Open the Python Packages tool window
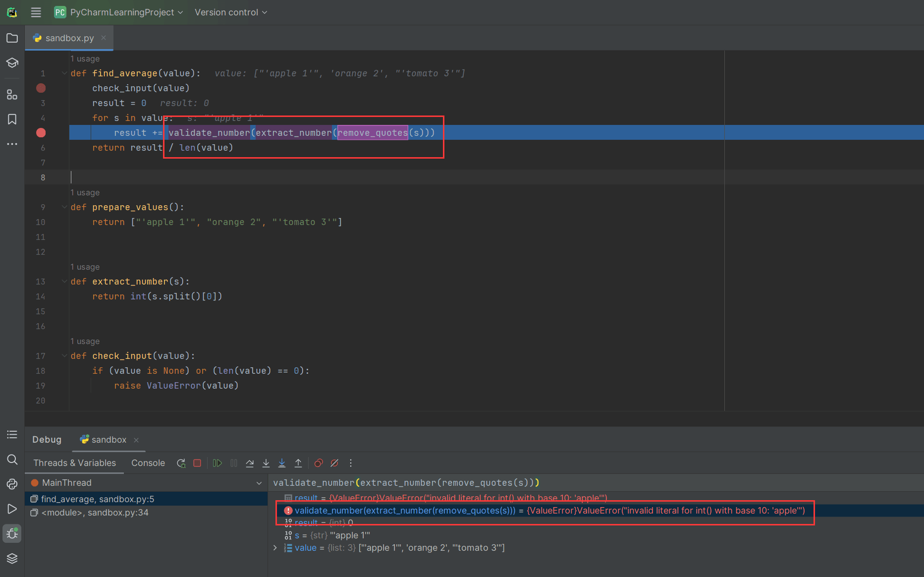Image resolution: width=924 pixels, height=577 pixels. pos(12,558)
